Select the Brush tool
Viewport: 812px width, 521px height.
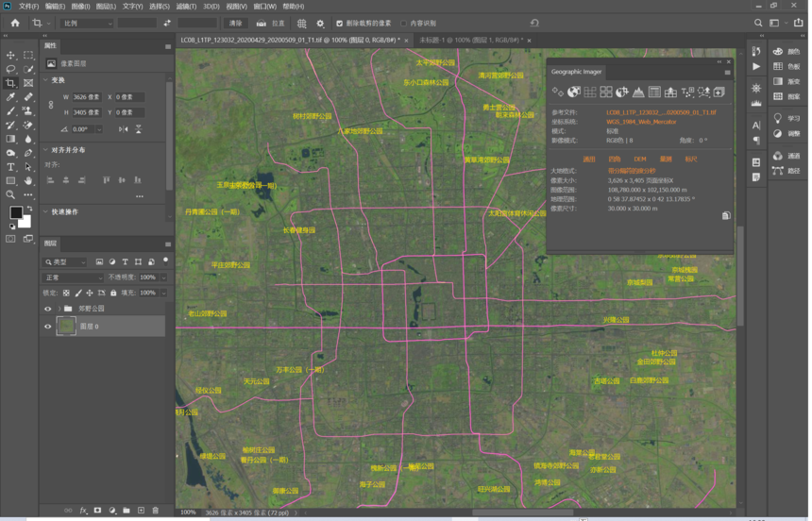(10, 110)
